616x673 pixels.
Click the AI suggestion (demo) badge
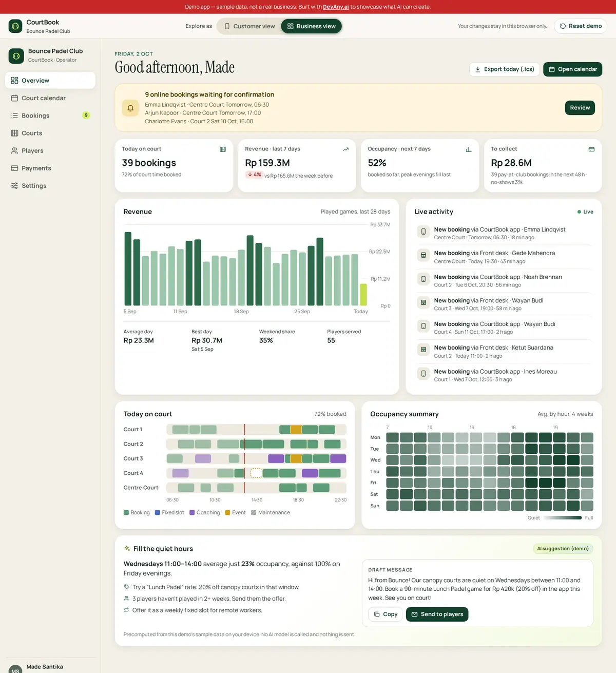563,549
